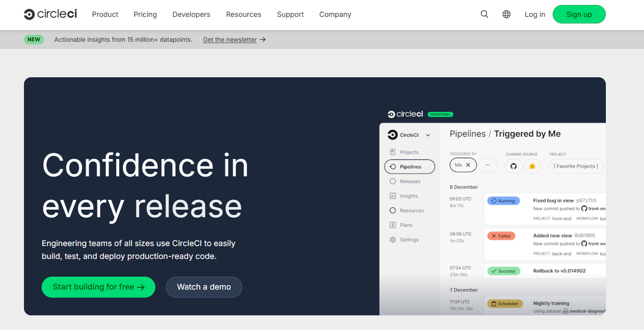The height and width of the screenshot is (330, 644).
Task: Click the red Failed status badge
Action: click(x=501, y=236)
